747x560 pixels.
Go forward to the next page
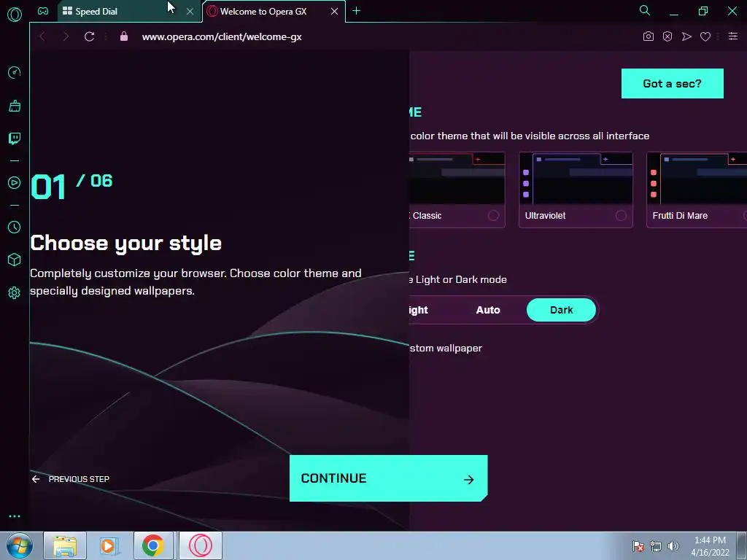point(66,36)
